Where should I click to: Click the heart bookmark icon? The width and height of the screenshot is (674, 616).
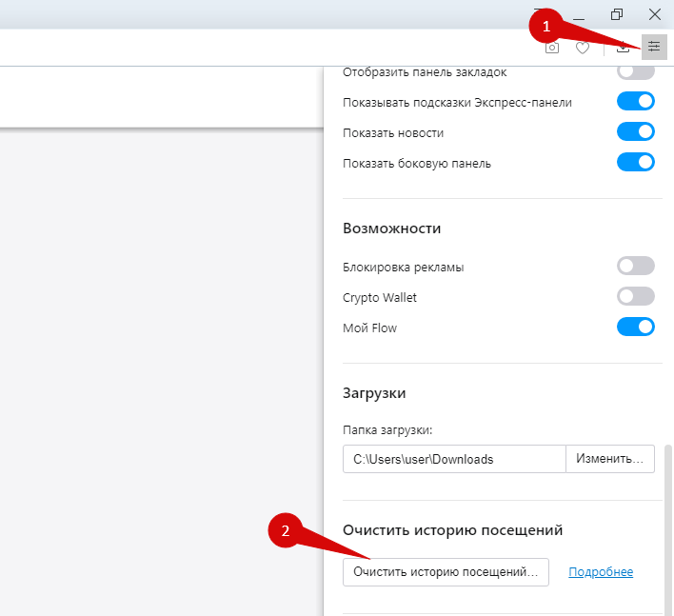point(583,48)
